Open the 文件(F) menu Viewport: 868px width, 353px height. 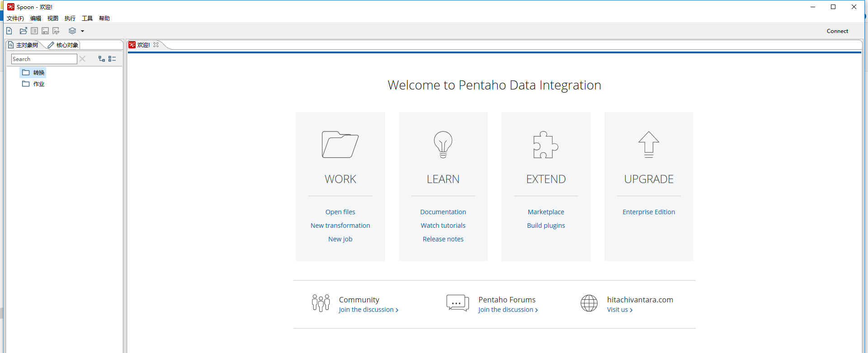click(15, 18)
